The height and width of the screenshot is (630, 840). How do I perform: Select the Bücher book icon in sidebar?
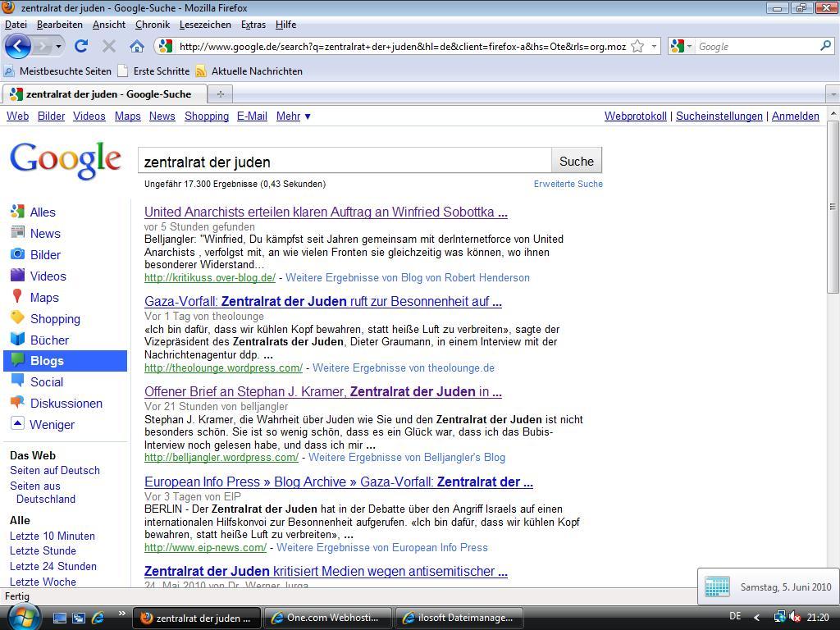[17, 339]
